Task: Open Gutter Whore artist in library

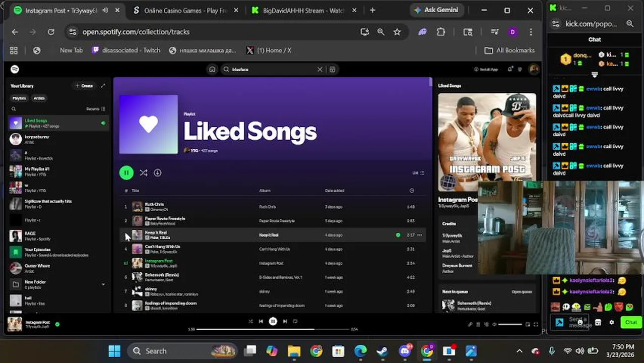Action: [x=58, y=268]
